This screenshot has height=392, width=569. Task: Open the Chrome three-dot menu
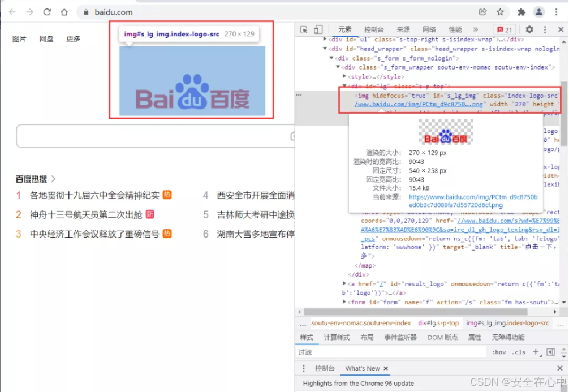coord(556,12)
